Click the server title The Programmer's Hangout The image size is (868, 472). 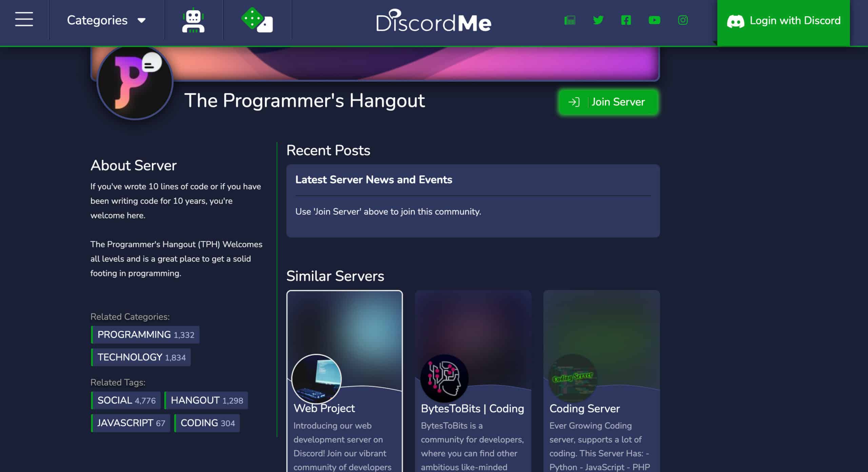(x=304, y=101)
